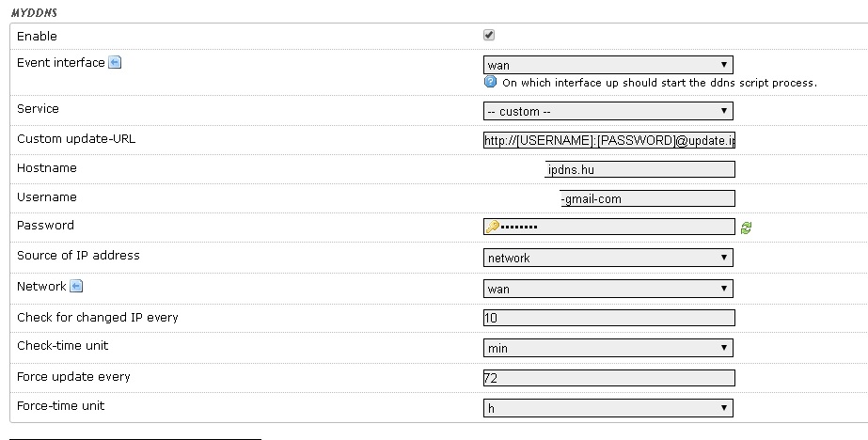Expand the Source of IP address dropdown

click(608, 258)
